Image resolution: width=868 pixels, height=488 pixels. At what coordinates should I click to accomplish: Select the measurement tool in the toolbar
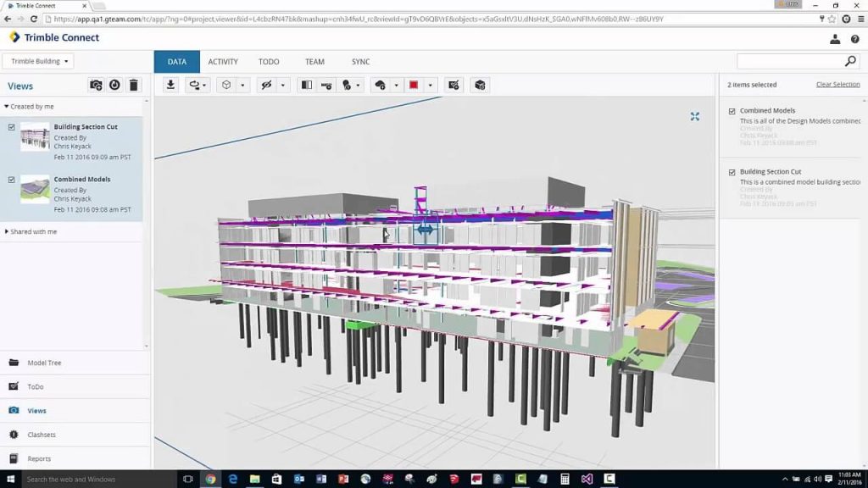(328, 85)
